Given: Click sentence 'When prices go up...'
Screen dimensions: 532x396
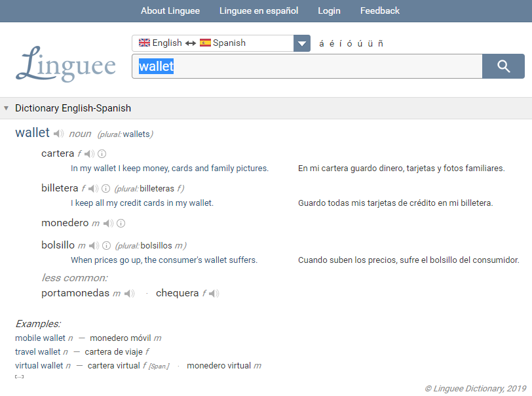Looking at the screenshot, I should [x=164, y=260].
